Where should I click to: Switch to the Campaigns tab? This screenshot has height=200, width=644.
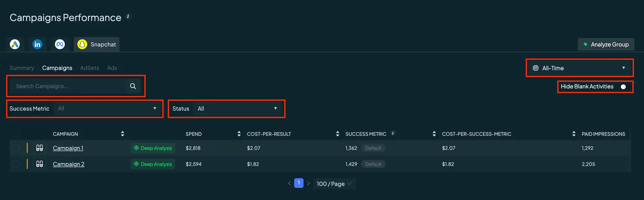[x=57, y=68]
